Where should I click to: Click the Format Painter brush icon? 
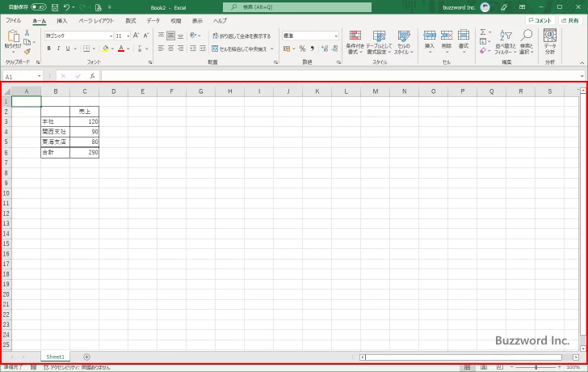coord(27,51)
